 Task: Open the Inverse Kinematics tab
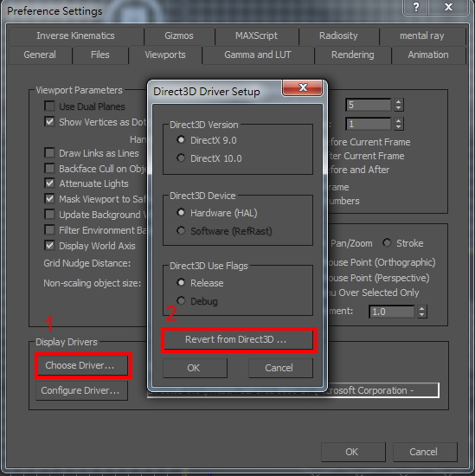[76, 35]
